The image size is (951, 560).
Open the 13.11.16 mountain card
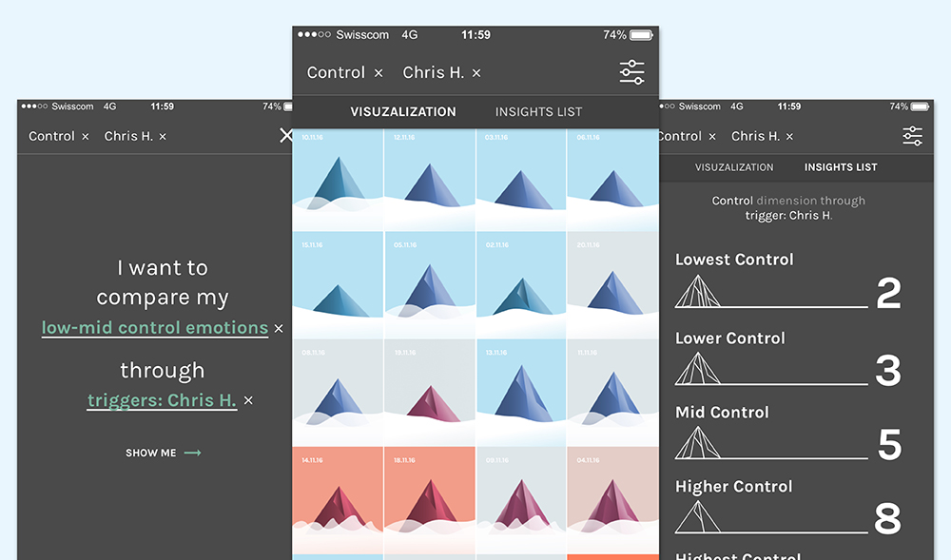click(521, 392)
